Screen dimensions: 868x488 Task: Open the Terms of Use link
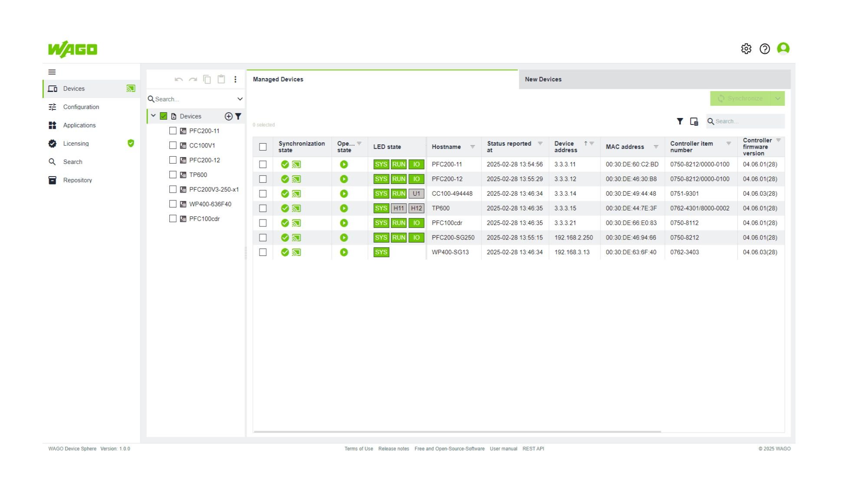coord(358,449)
